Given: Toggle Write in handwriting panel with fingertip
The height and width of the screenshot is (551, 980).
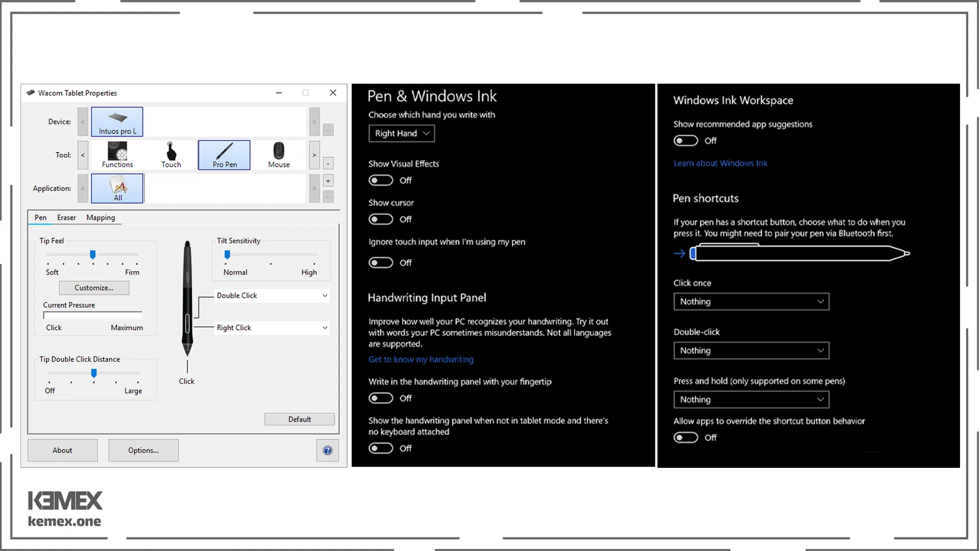Looking at the screenshot, I should click(381, 398).
